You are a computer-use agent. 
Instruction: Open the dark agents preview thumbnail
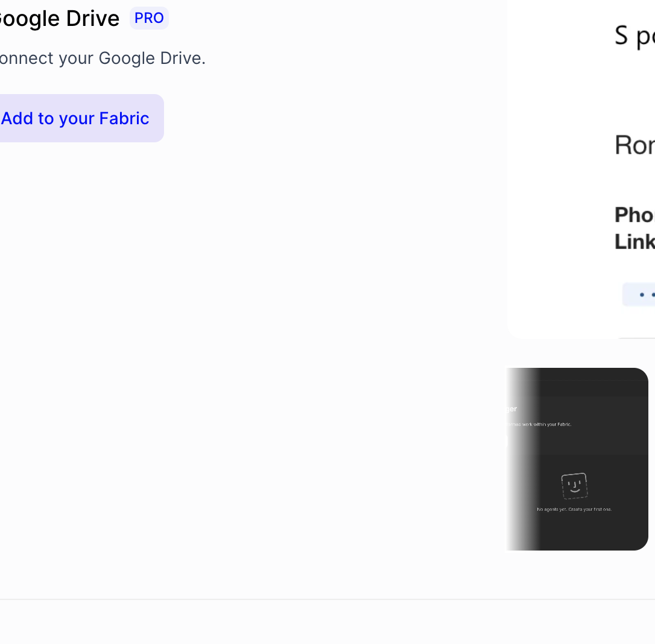pyautogui.click(x=577, y=459)
